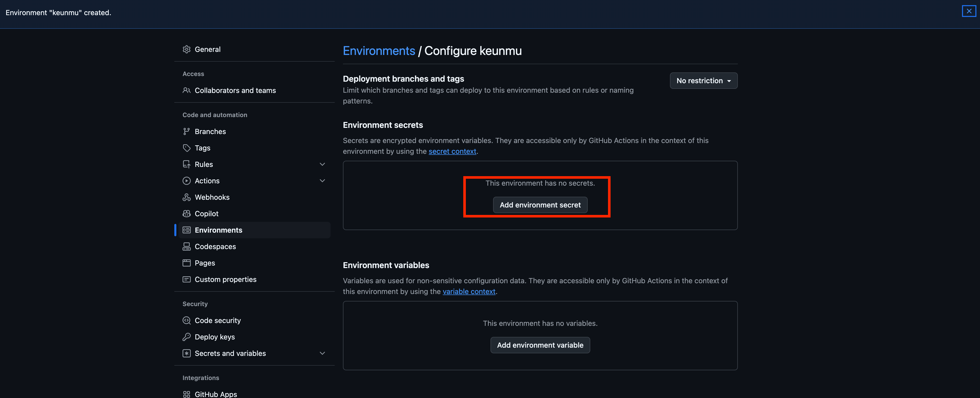The height and width of the screenshot is (398, 980).
Task: Click the Tags label icon
Action: pos(186,148)
